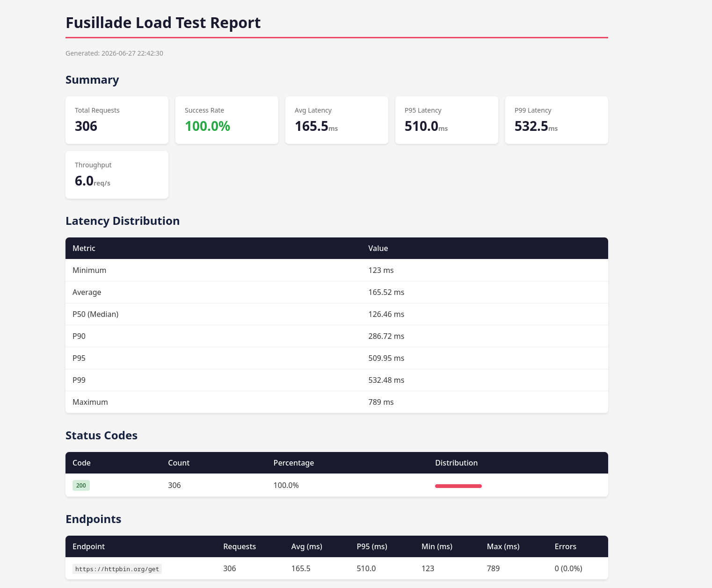Click the Max (ms) column header
Viewport: 712px width, 588px height.
point(503,546)
